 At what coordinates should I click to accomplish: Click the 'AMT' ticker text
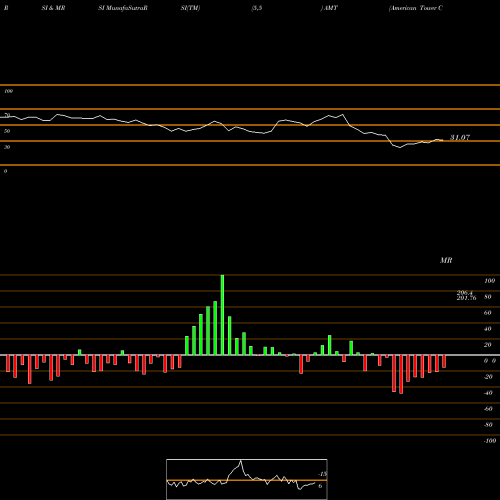tap(331, 8)
